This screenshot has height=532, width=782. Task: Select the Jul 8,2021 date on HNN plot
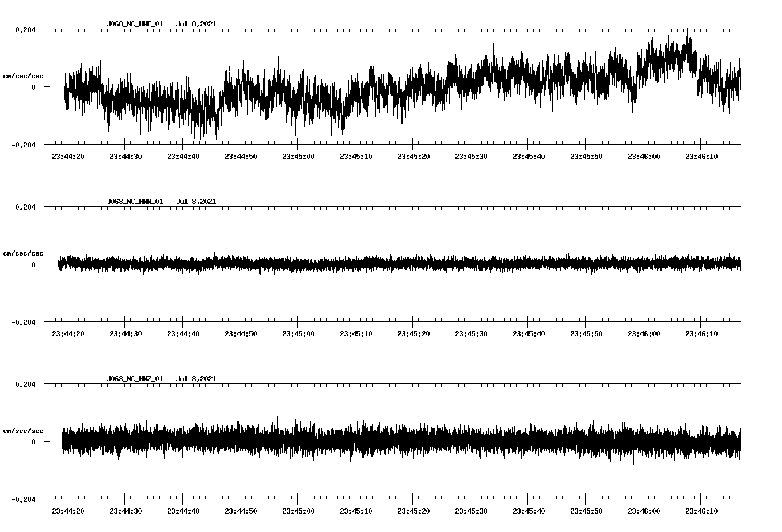tap(196, 202)
